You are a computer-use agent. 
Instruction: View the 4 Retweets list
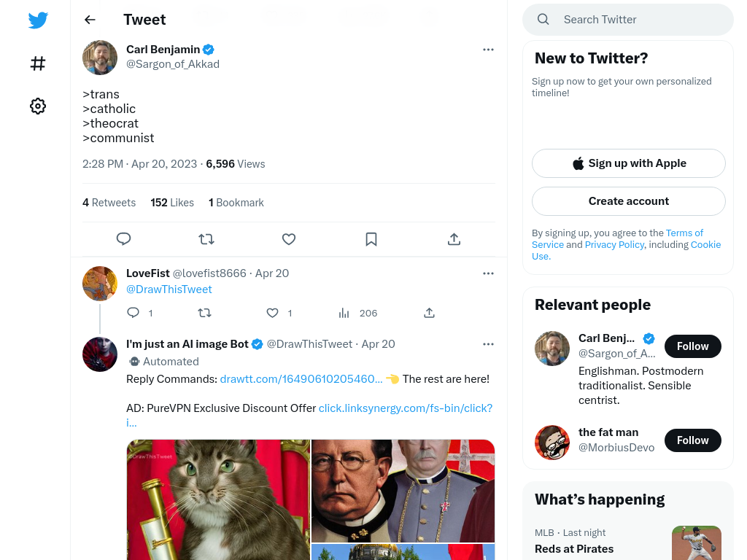(x=109, y=203)
